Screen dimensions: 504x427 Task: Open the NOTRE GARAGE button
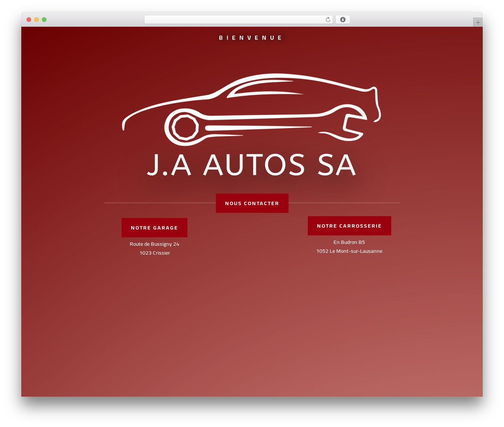click(154, 228)
